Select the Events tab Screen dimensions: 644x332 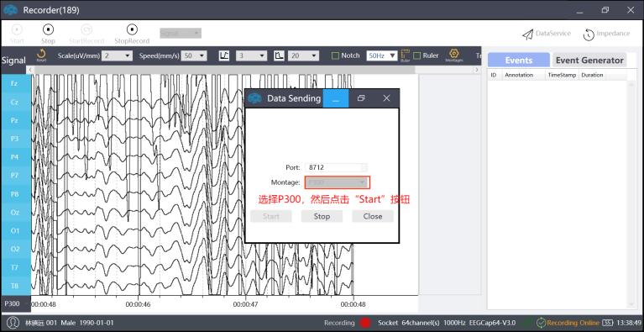point(519,60)
